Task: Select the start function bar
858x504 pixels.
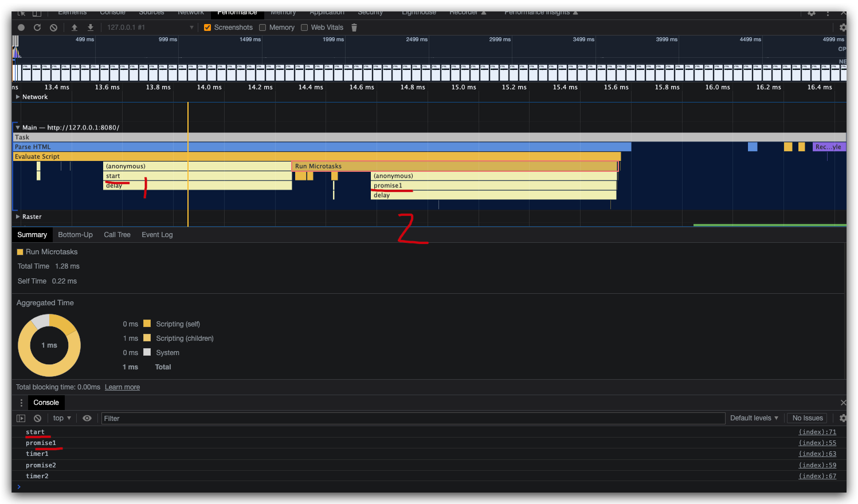Action: 197,176
